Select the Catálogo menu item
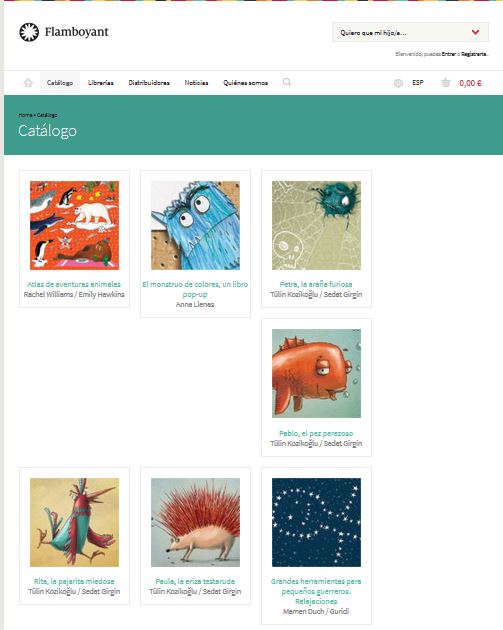The height and width of the screenshot is (630, 503). [x=60, y=83]
